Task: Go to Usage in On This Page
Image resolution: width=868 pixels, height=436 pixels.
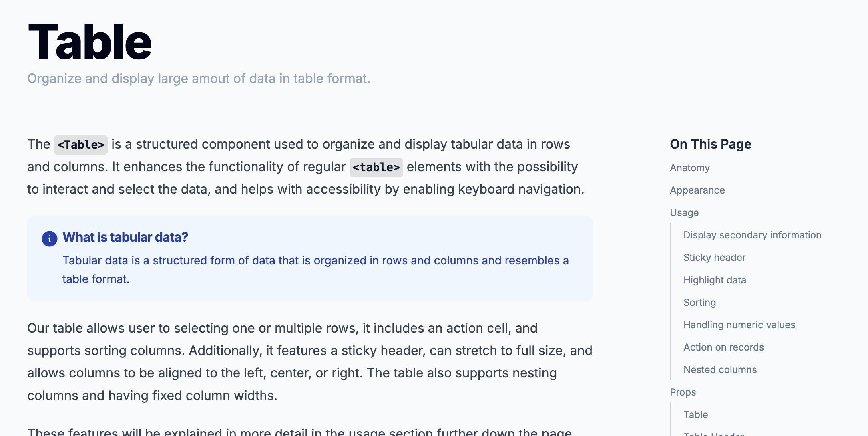Action: click(684, 213)
